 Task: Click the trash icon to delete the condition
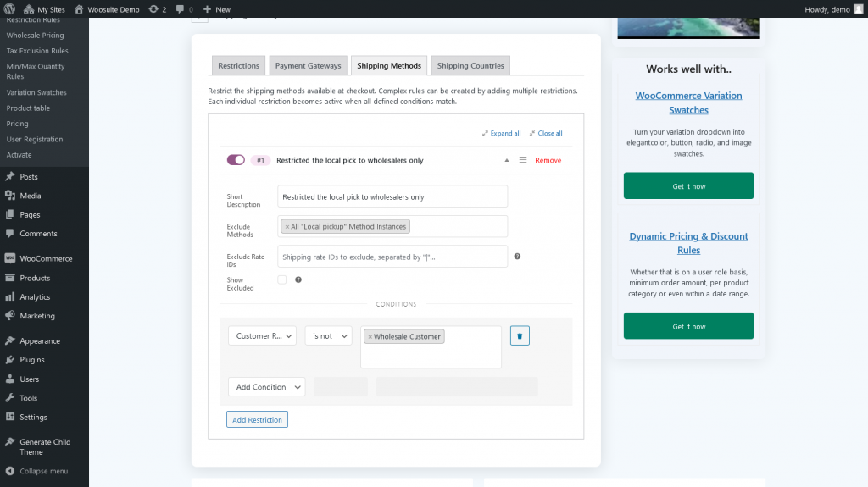520,336
